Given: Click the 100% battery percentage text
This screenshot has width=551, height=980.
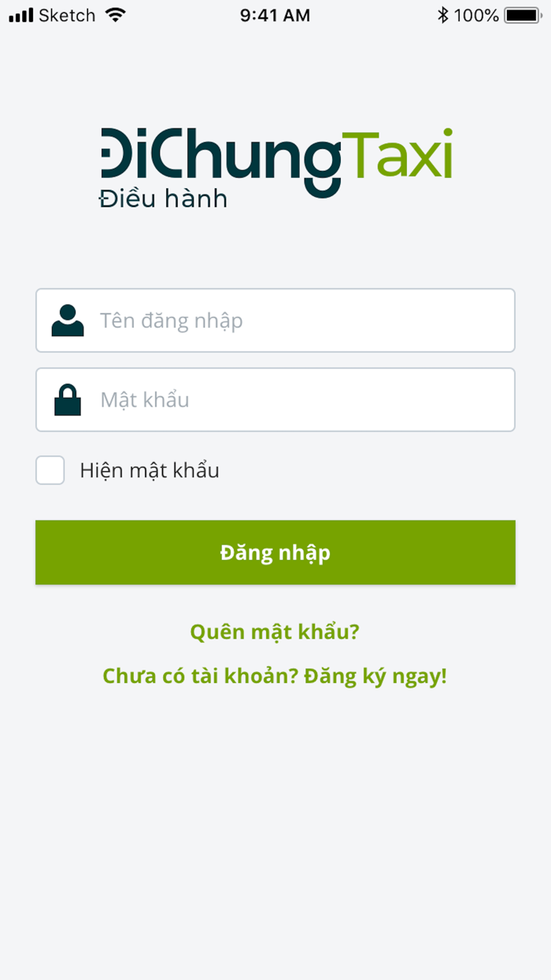Looking at the screenshot, I should point(478,13).
